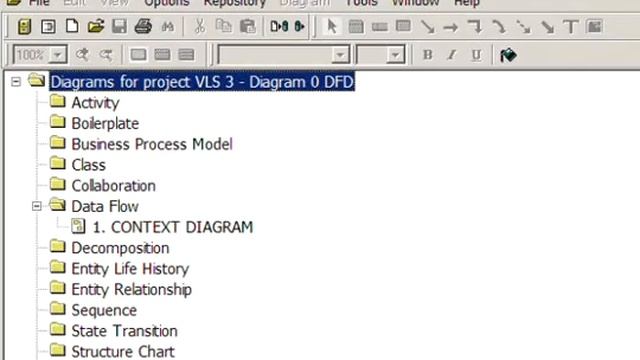Toggle Bold formatting button
640x360 pixels.
pyautogui.click(x=427, y=55)
